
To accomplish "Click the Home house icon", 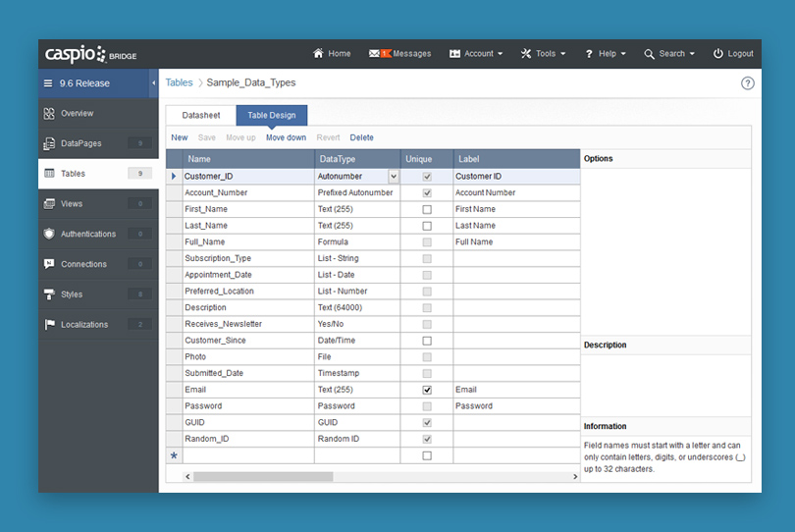I will point(318,53).
